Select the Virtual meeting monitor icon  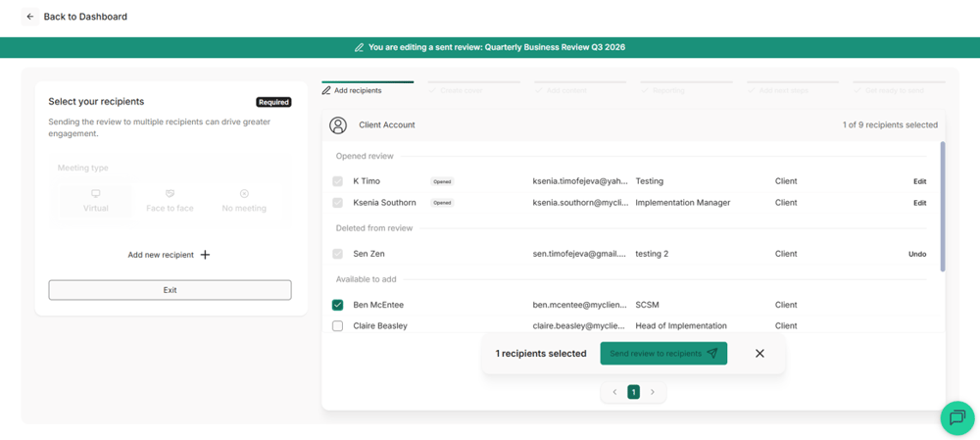pos(96,194)
